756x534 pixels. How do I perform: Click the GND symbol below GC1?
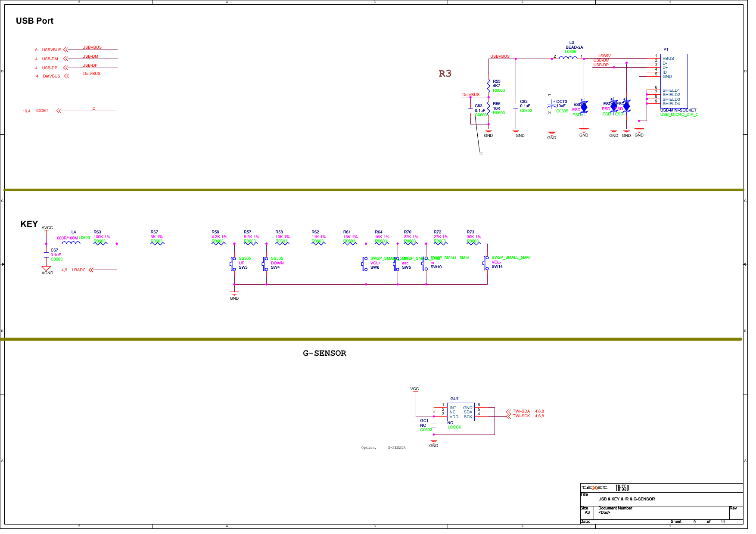point(434,440)
